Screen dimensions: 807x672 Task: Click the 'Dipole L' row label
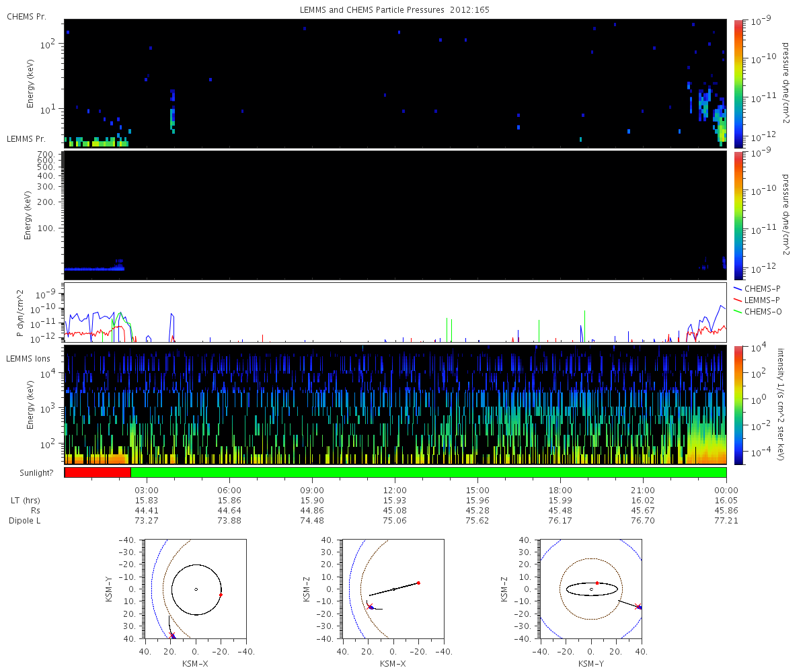click(x=26, y=521)
